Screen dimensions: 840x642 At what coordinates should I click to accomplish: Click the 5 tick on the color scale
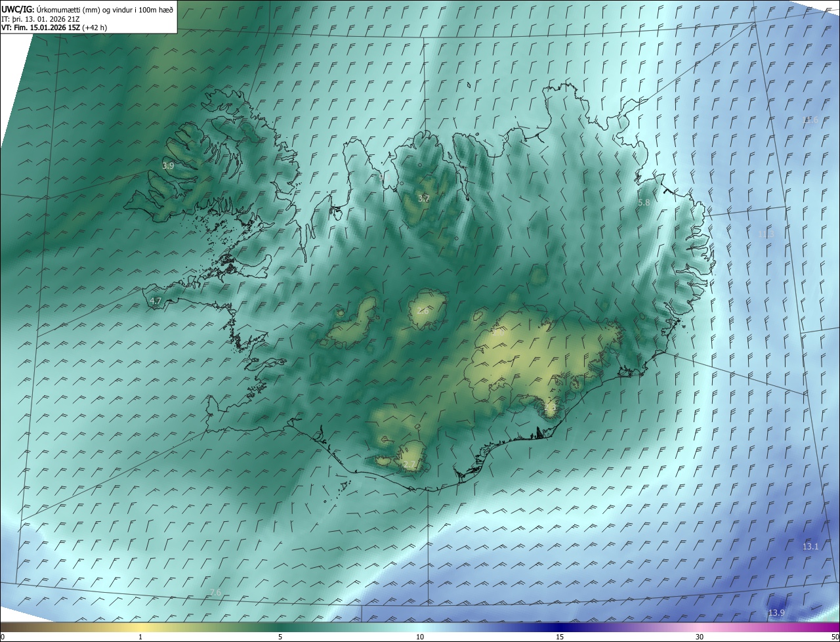point(280,637)
